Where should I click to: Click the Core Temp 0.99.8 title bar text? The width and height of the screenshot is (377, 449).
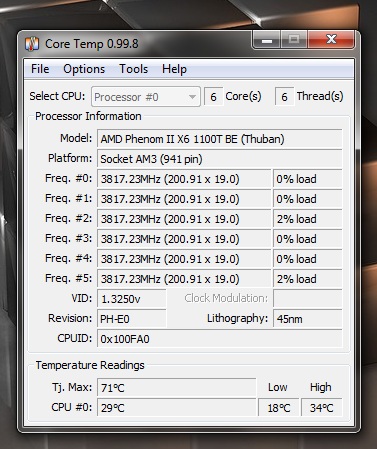click(92, 44)
